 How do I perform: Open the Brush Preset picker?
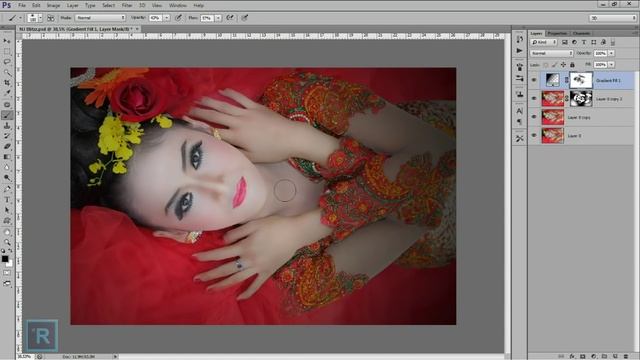point(35,18)
